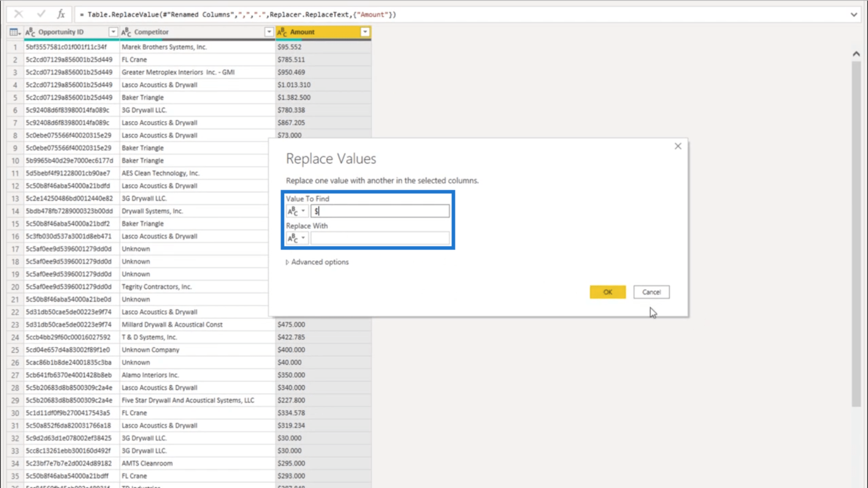The width and height of the screenshot is (868, 488).
Task: Select cell T & D Systems, Inc.
Action: pos(197,337)
